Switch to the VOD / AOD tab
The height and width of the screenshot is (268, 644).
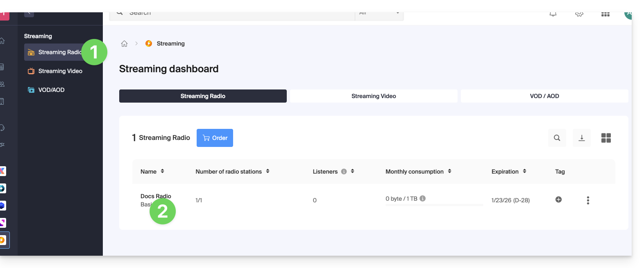click(x=544, y=96)
